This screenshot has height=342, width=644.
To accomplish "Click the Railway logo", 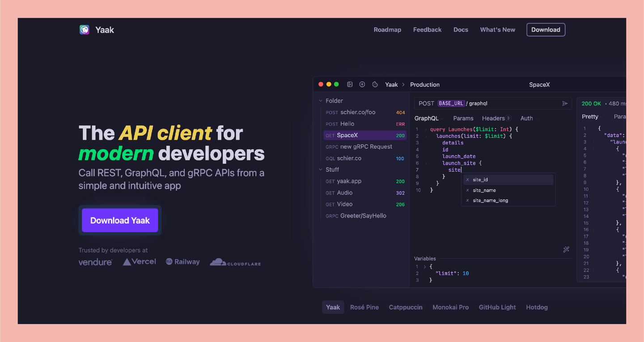I will [182, 262].
